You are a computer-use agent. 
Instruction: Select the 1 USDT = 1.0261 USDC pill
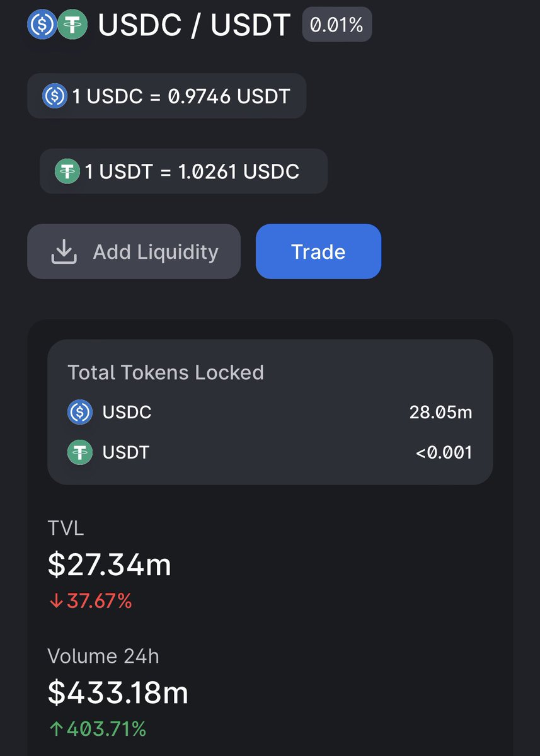183,171
